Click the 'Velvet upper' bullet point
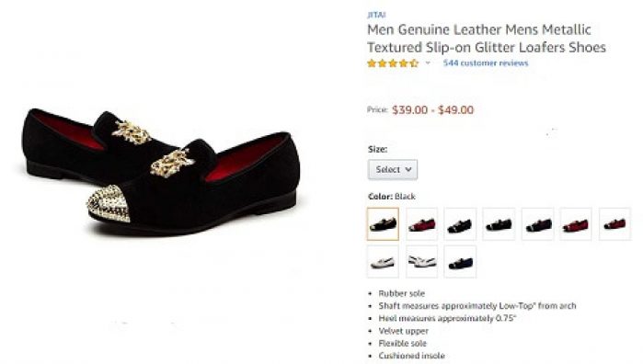The width and height of the screenshot is (643, 364). (404, 331)
